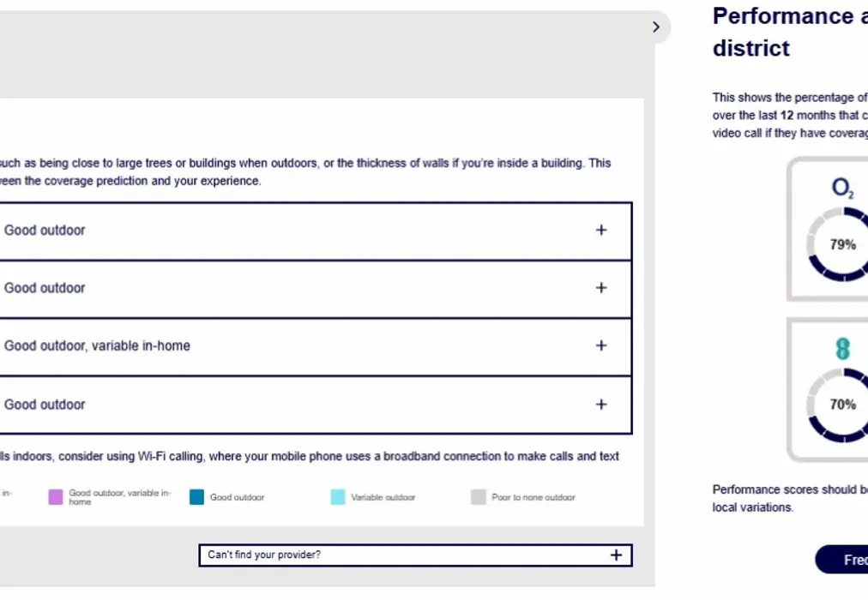Expand the topmost Good outdoor provider row
868x600 pixels.
coord(45,231)
